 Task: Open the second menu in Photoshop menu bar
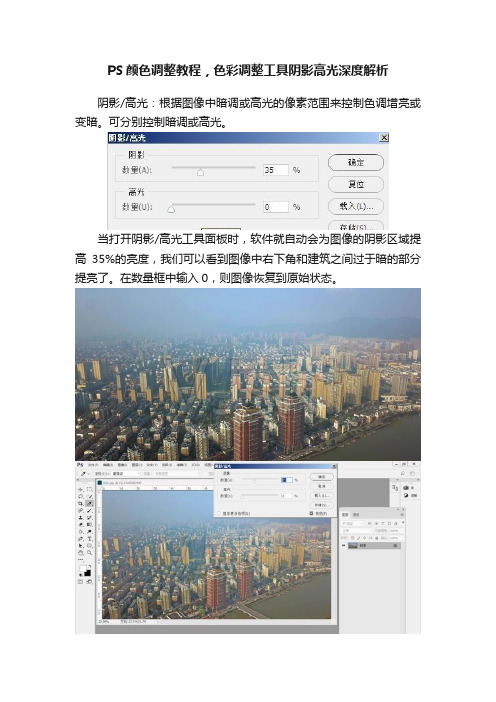108,465
